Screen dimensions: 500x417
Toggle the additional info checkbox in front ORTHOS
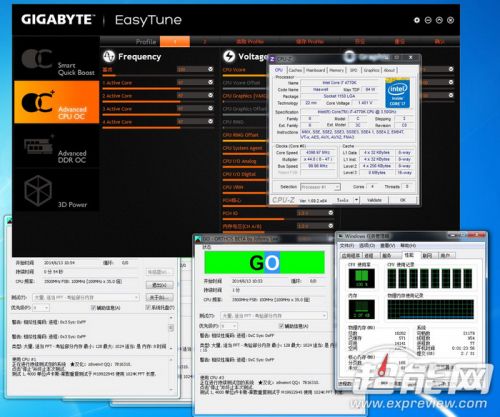tap(281, 326)
